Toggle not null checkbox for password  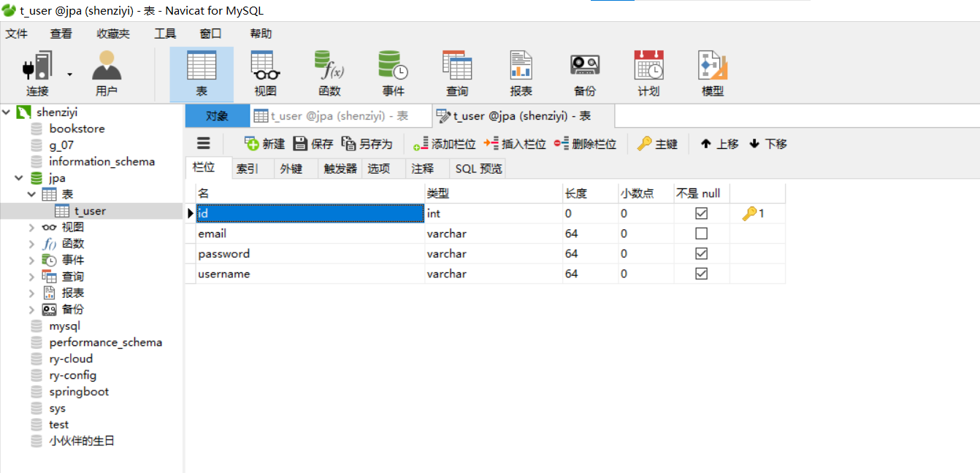click(702, 253)
